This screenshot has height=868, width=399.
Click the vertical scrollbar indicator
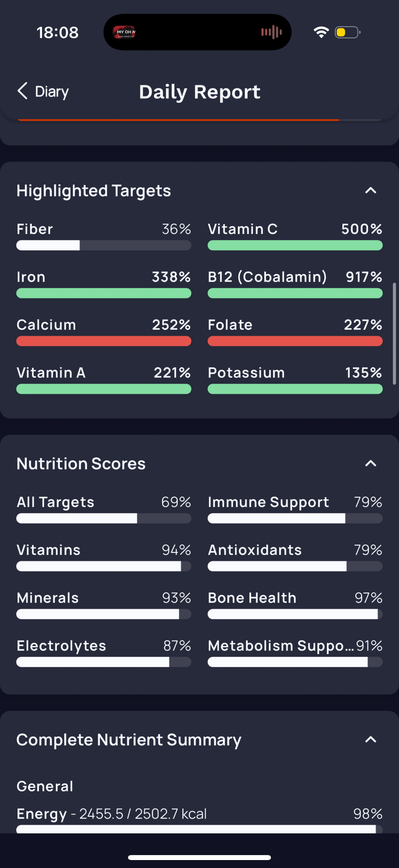click(394, 334)
